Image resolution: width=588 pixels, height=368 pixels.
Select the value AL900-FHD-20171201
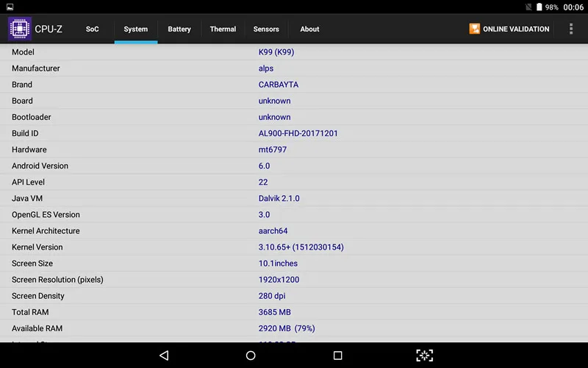coord(298,133)
